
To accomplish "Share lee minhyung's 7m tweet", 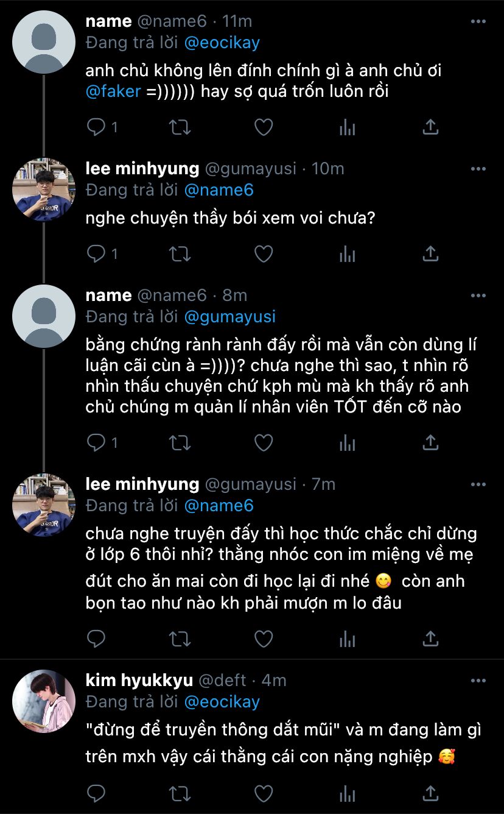I will (430, 639).
